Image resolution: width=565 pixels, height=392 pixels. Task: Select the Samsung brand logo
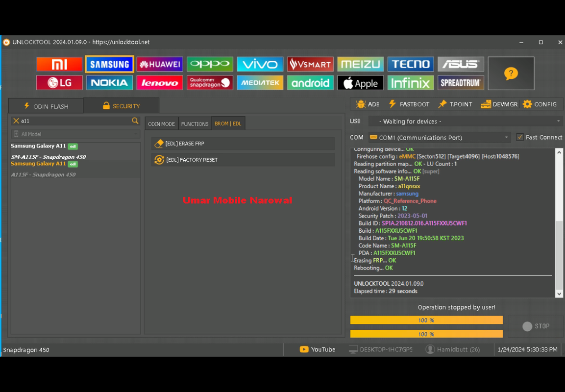click(x=110, y=64)
